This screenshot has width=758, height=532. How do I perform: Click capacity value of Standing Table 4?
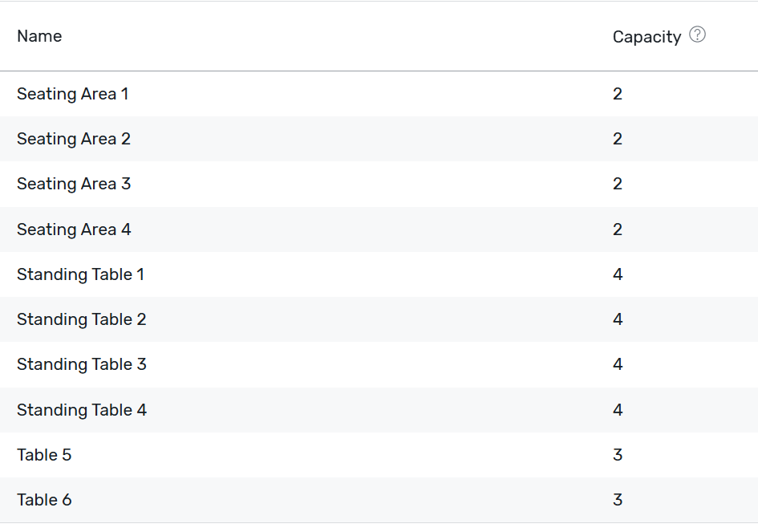[618, 410]
